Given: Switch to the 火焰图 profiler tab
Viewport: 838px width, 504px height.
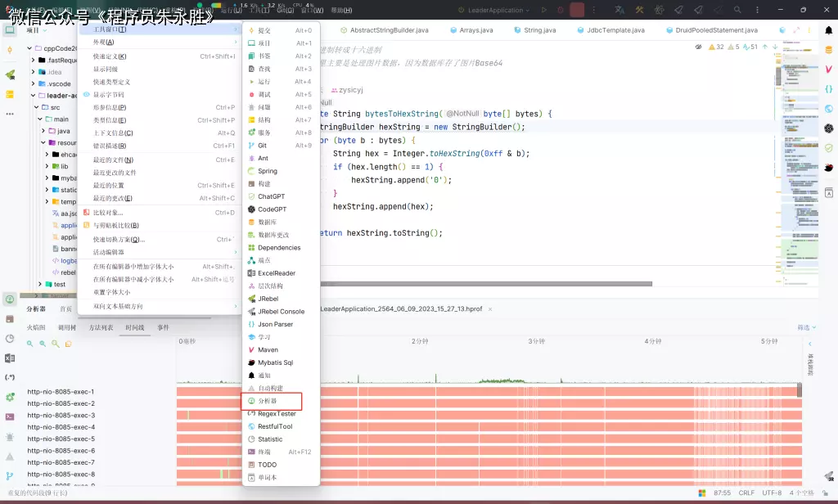Looking at the screenshot, I should click(36, 327).
